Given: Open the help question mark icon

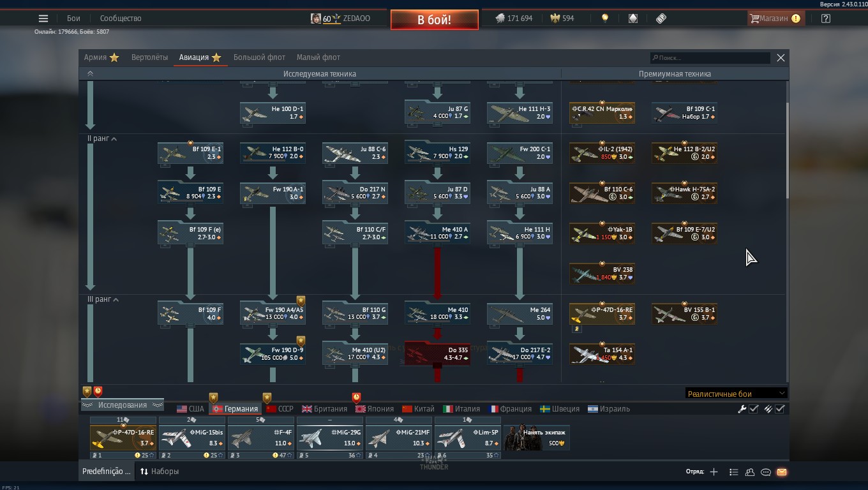Looking at the screenshot, I should (826, 19).
